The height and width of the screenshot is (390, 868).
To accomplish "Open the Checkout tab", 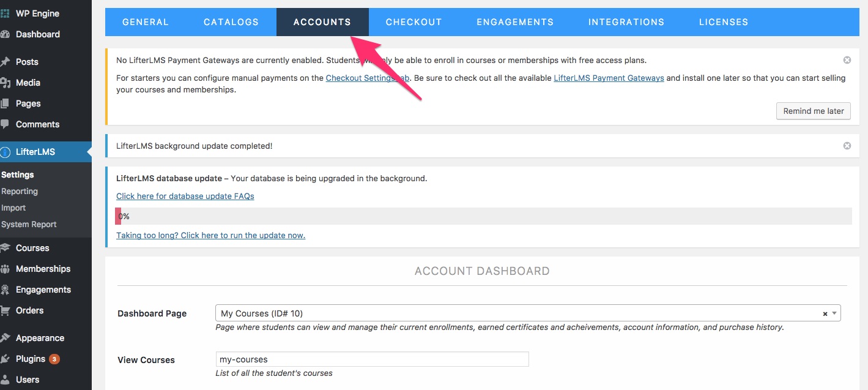I will (x=414, y=22).
